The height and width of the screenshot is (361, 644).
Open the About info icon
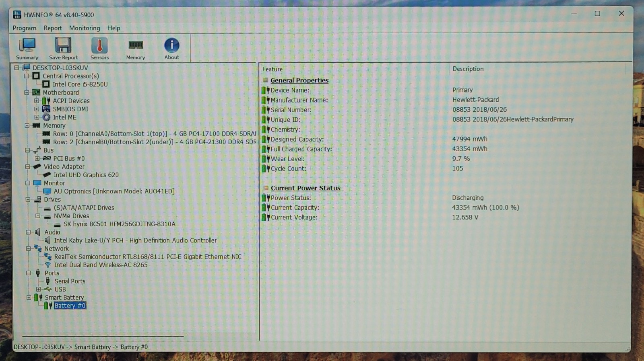click(171, 49)
